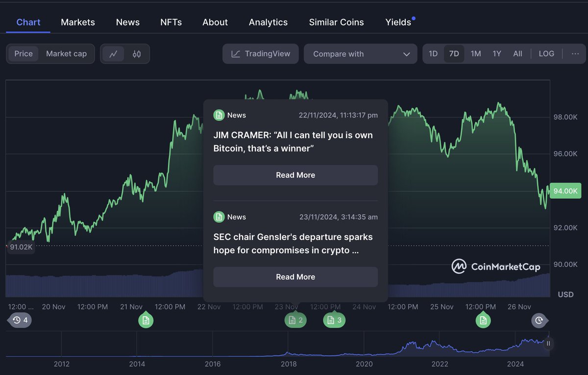
Task: Toggle LOG scale
Action: [x=546, y=54]
